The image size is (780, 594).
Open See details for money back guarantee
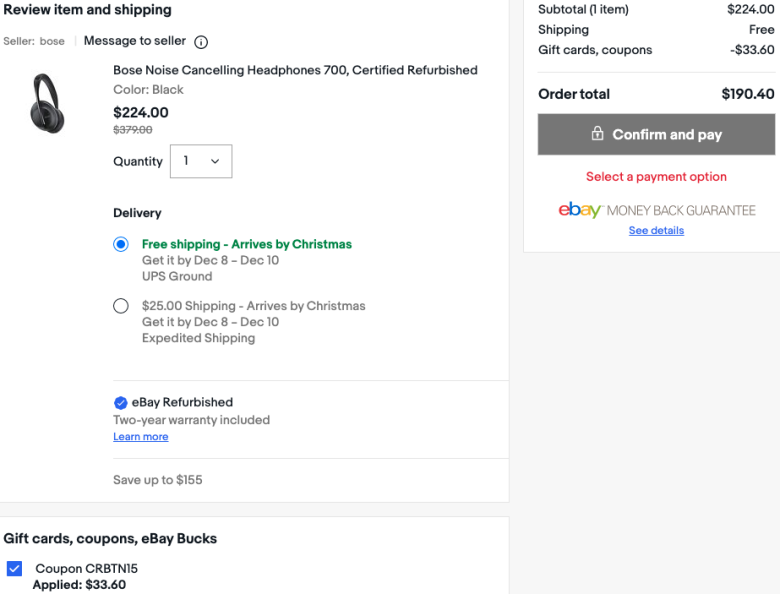click(x=656, y=230)
